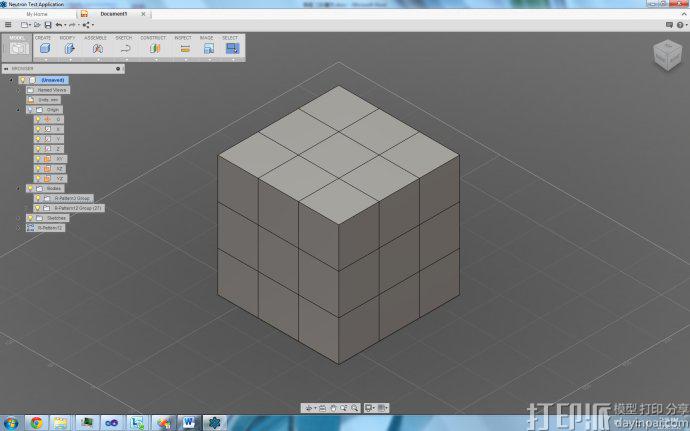Select the Named Views folder
Viewport: 690px width, 431px height.
coord(48,90)
